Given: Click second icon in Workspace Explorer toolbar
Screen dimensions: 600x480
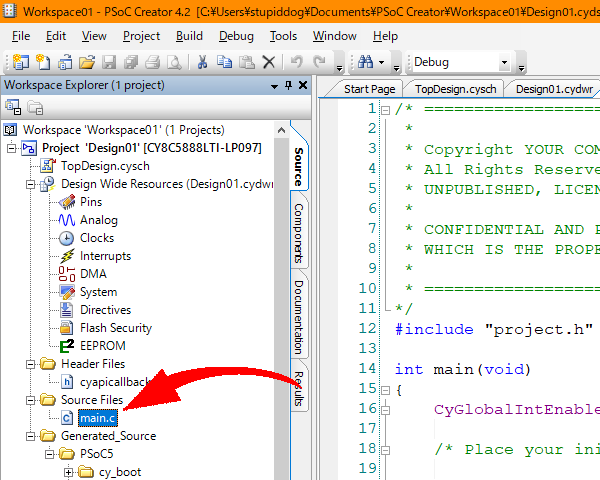Looking at the screenshot, I should [x=35, y=108].
